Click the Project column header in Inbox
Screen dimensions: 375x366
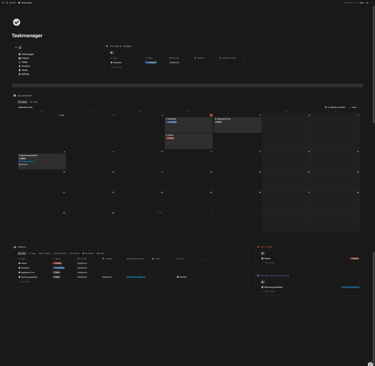tap(156, 259)
